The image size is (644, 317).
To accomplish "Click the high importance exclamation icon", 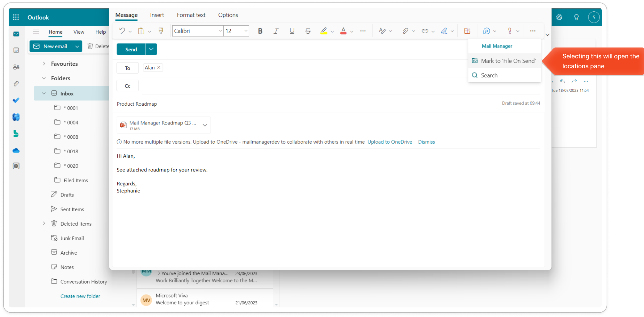I will pyautogui.click(x=510, y=31).
